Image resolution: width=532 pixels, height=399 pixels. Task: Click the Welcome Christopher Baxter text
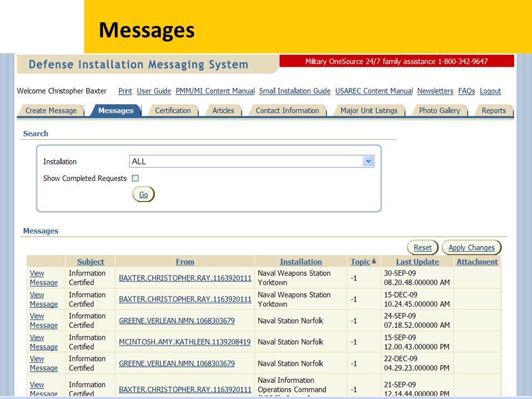click(62, 91)
